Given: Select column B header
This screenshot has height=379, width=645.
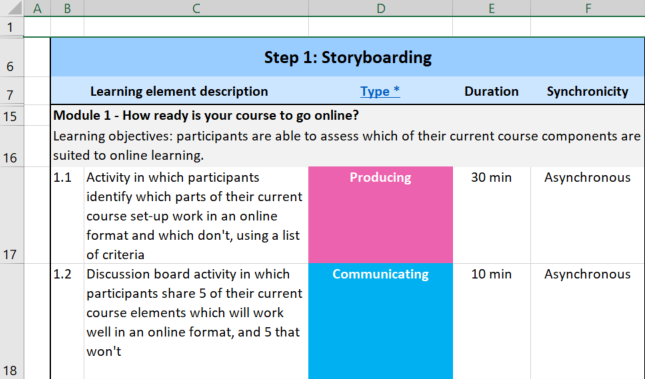Looking at the screenshot, I should [x=67, y=8].
